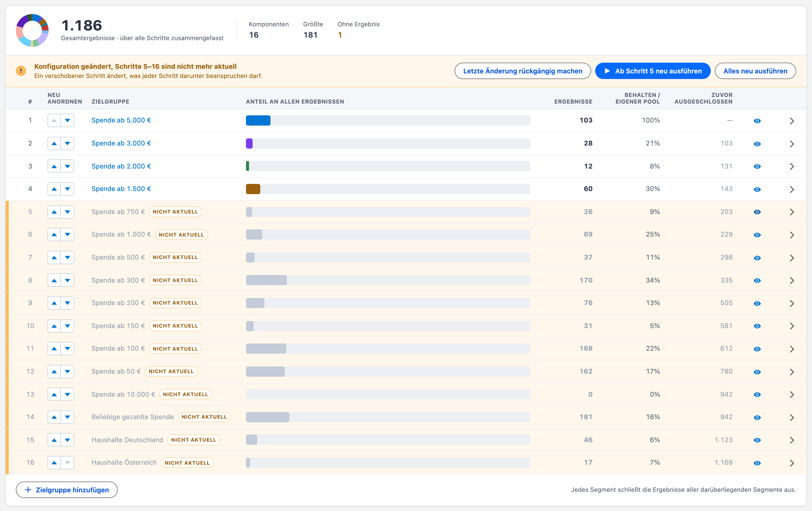Toggle visibility of 'Haushalte Deutschland'

click(x=757, y=440)
